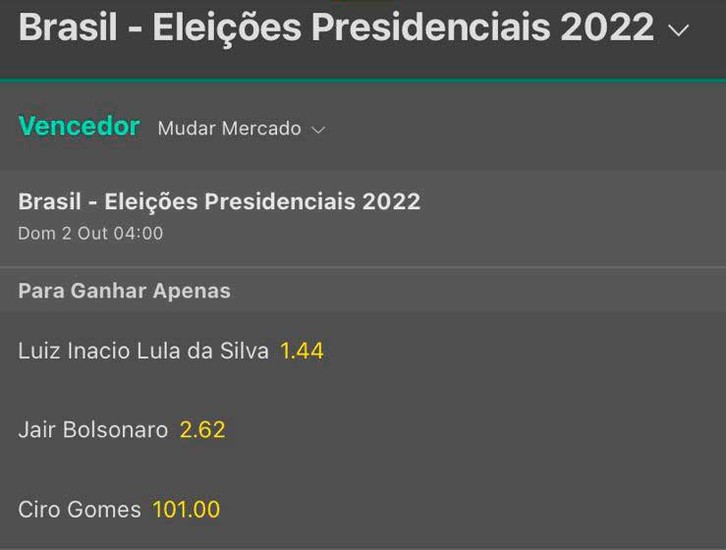
Task: Pick the 101.00 odds for Ciro Gomes
Action: click(x=186, y=509)
